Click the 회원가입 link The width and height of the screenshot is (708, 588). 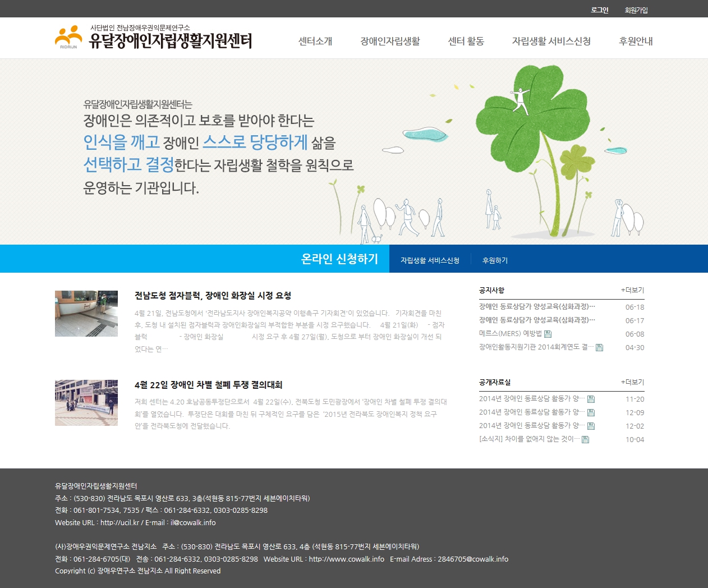pos(636,10)
